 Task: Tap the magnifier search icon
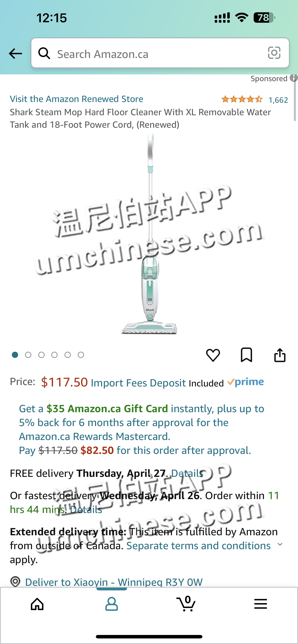(44, 53)
